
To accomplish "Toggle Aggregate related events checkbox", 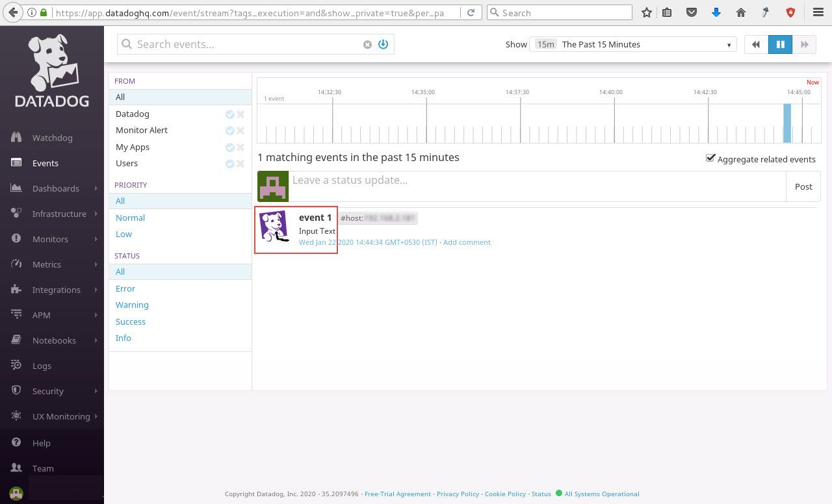I will click(710, 158).
